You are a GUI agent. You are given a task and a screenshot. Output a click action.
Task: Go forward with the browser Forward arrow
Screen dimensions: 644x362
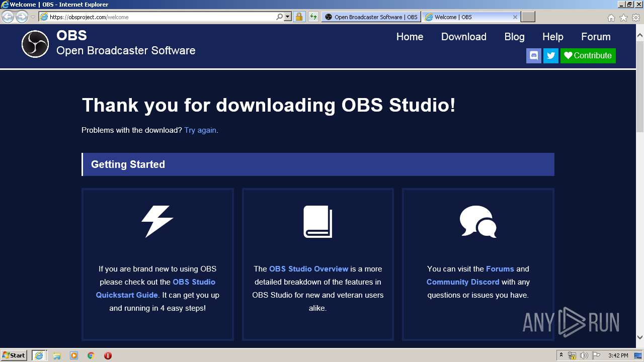click(x=22, y=17)
